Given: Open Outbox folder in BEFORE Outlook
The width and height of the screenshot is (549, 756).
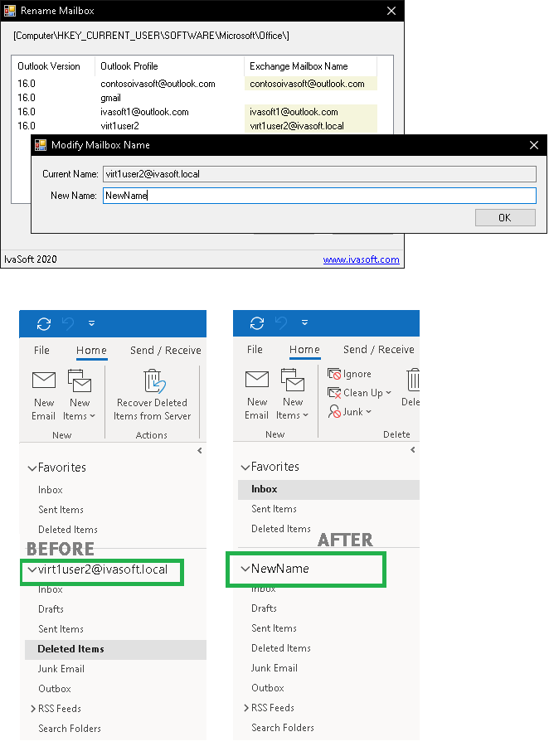Looking at the screenshot, I should [55, 689].
